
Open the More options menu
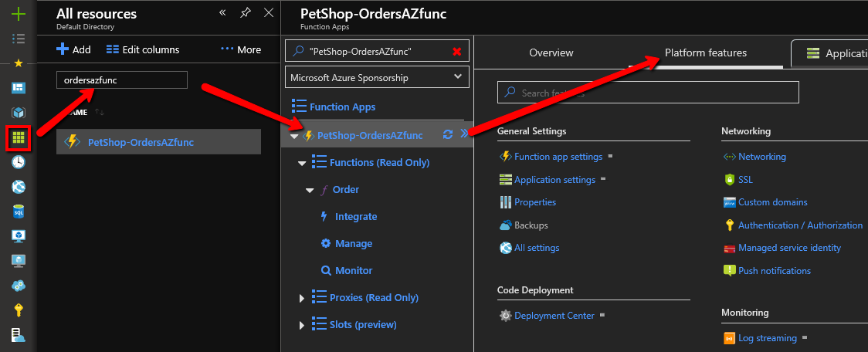pyautogui.click(x=241, y=50)
